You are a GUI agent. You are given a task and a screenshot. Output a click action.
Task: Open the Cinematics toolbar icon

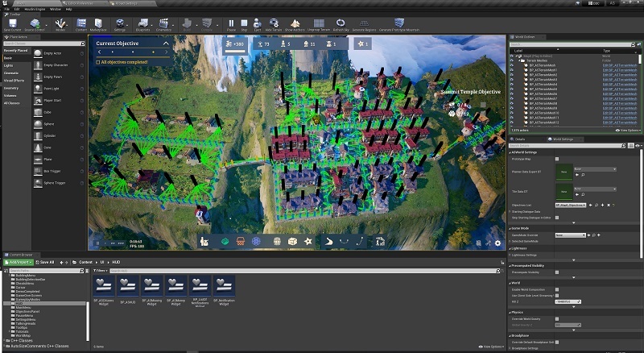[x=163, y=24]
